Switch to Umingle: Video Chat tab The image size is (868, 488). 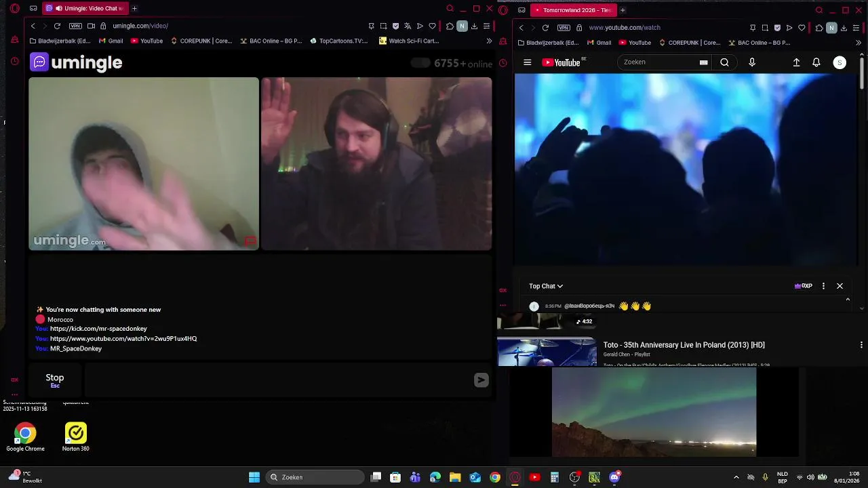pyautogui.click(x=85, y=8)
